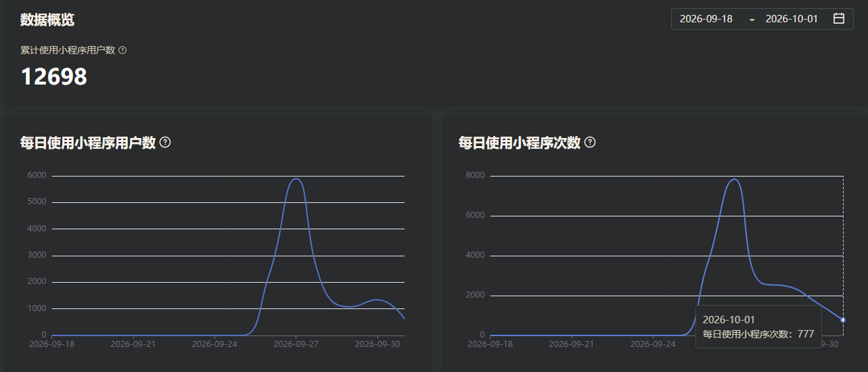Click the 每日使用小程序次数 chart title
This screenshot has height=372, width=868.
(x=520, y=143)
